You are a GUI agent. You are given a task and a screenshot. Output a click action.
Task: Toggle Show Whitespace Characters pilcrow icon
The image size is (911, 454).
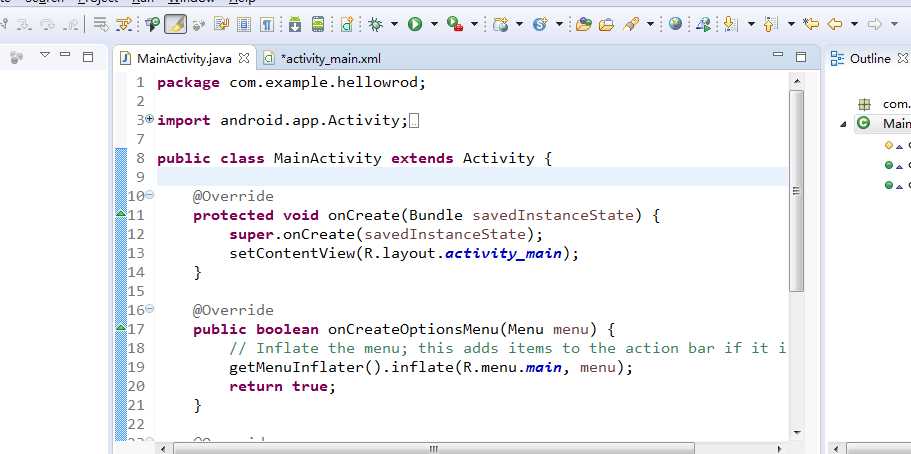[x=267, y=24]
